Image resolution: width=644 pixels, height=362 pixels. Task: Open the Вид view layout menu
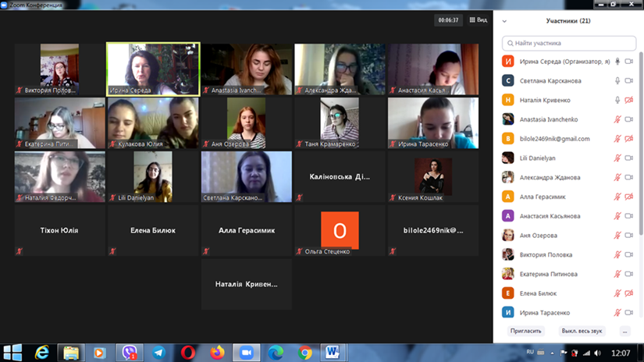pos(478,20)
